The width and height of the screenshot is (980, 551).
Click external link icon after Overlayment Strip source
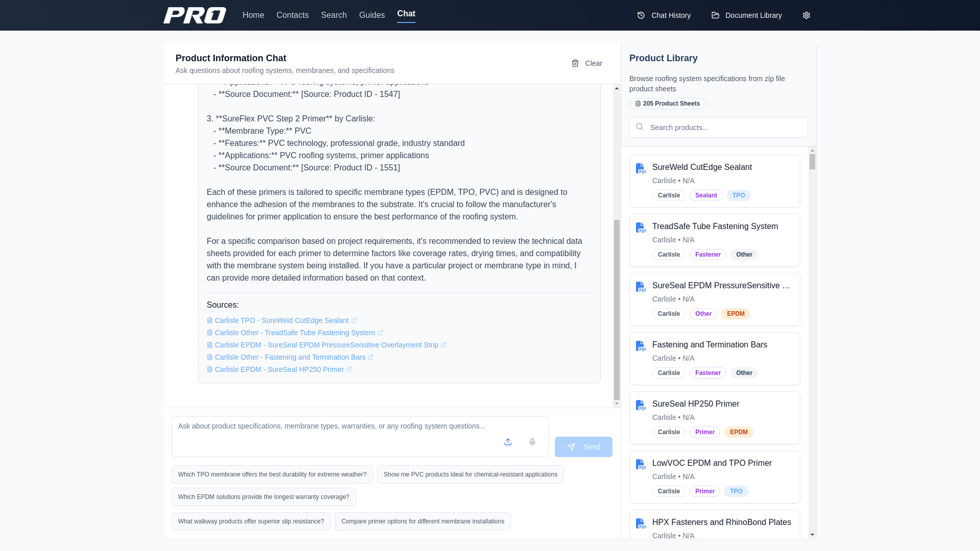pyautogui.click(x=444, y=345)
